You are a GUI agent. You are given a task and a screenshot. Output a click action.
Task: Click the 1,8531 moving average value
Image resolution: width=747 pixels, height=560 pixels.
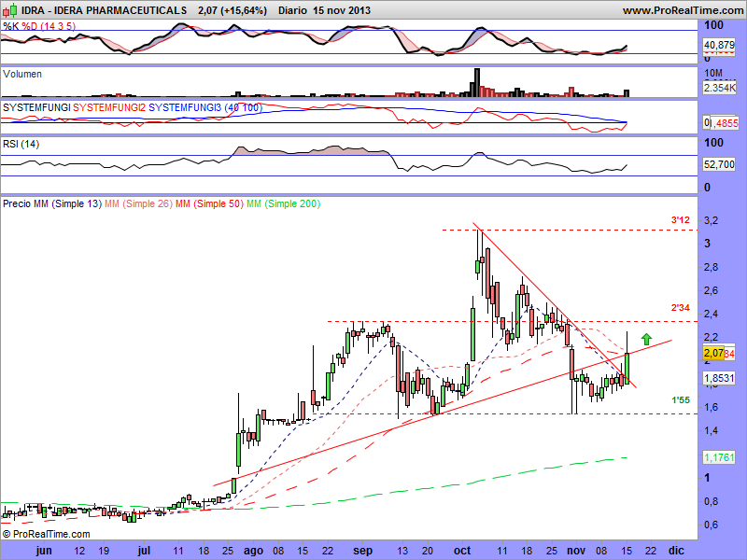point(719,378)
